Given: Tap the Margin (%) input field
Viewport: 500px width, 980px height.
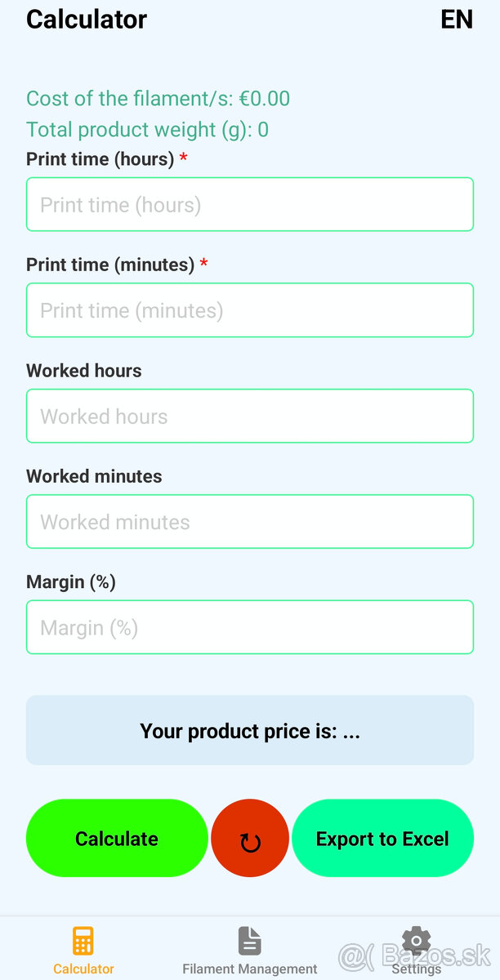Looking at the screenshot, I should (250, 627).
